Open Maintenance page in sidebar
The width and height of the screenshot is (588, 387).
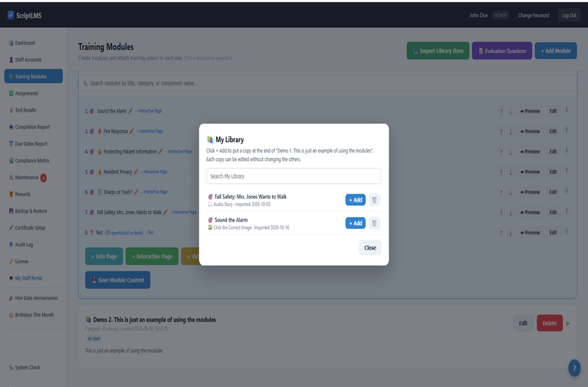33,177
